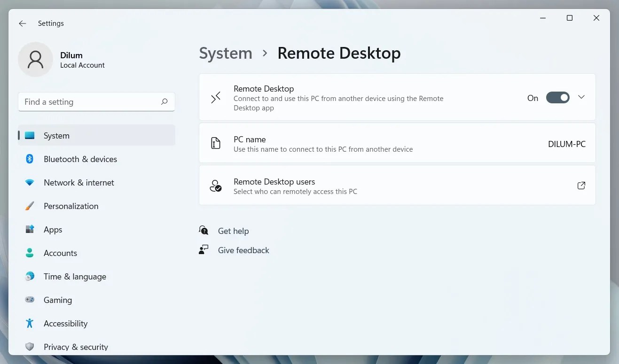Screen dimensions: 619x364
Task: Click inside the Find a setting field
Action: tap(85, 101)
